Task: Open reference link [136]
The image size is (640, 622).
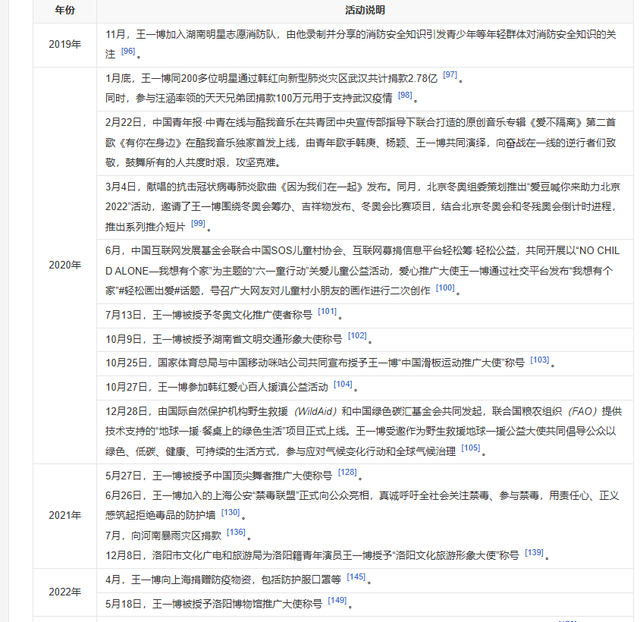Action: point(236,532)
